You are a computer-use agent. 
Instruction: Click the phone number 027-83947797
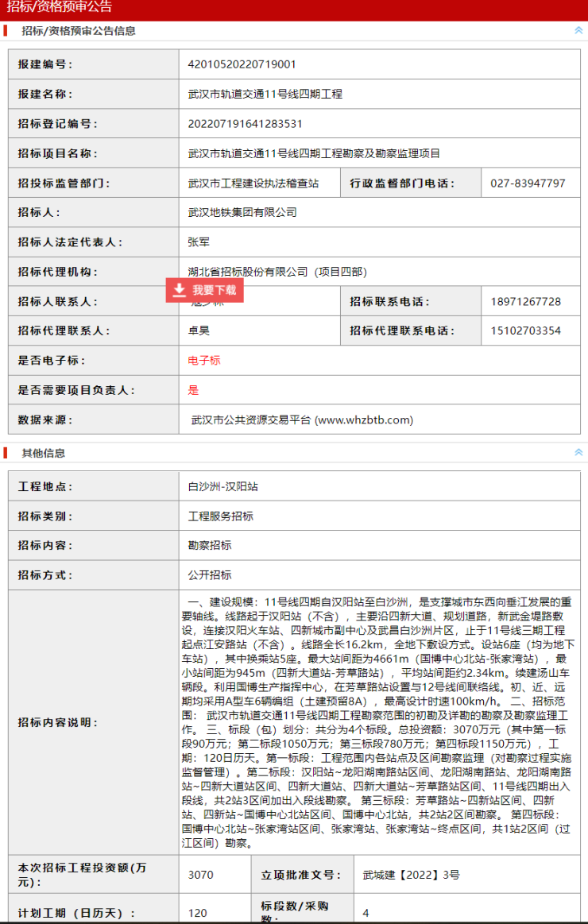click(x=528, y=183)
